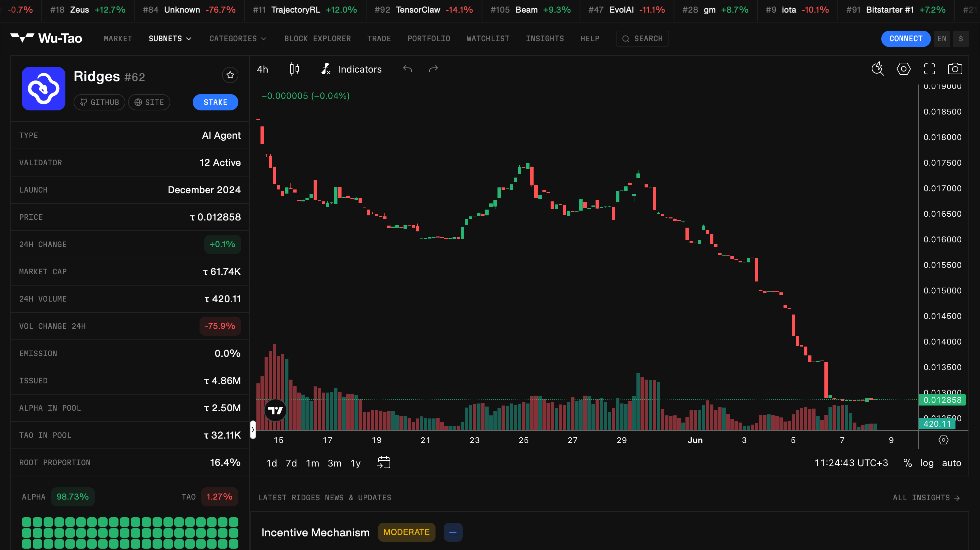Open go-to-date calendar icon
The image size is (980, 550).
(384, 462)
